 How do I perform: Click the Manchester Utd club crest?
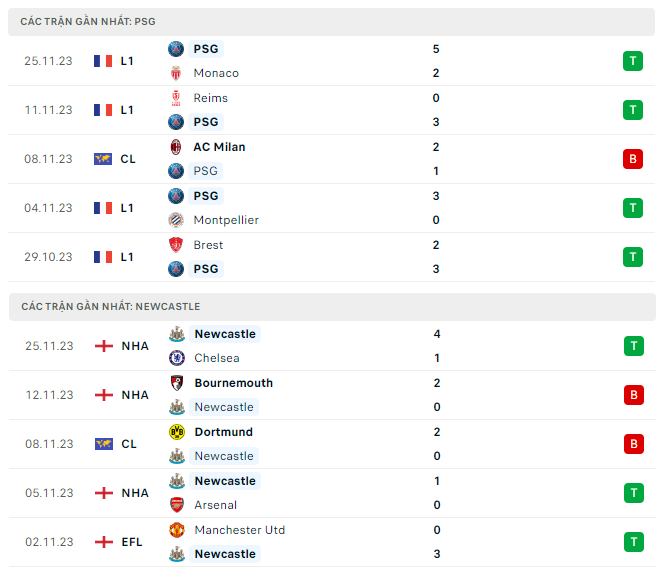point(177,530)
